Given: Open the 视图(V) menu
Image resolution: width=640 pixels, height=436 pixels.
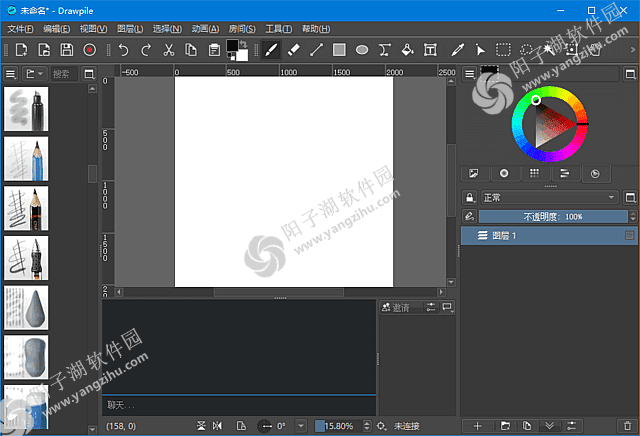Looking at the screenshot, I should point(93,29).
